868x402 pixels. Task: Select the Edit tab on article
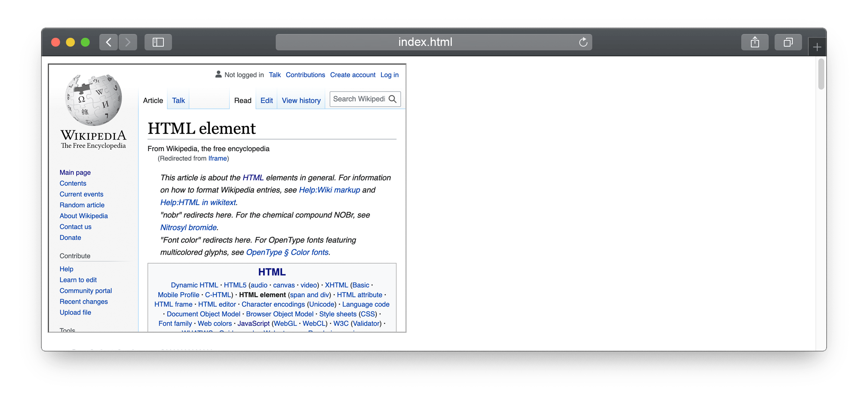(266, 100)
